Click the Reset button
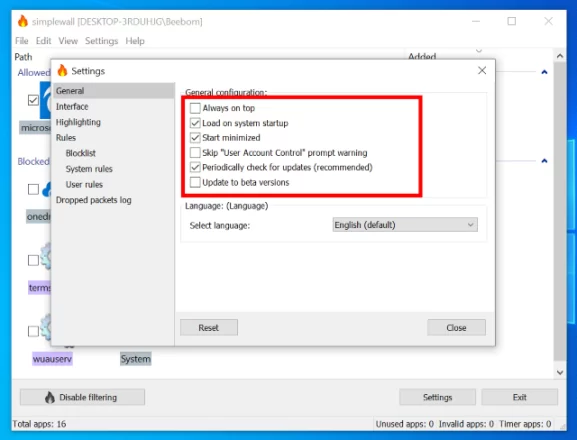The image size is (577, 440). [209, 327]
